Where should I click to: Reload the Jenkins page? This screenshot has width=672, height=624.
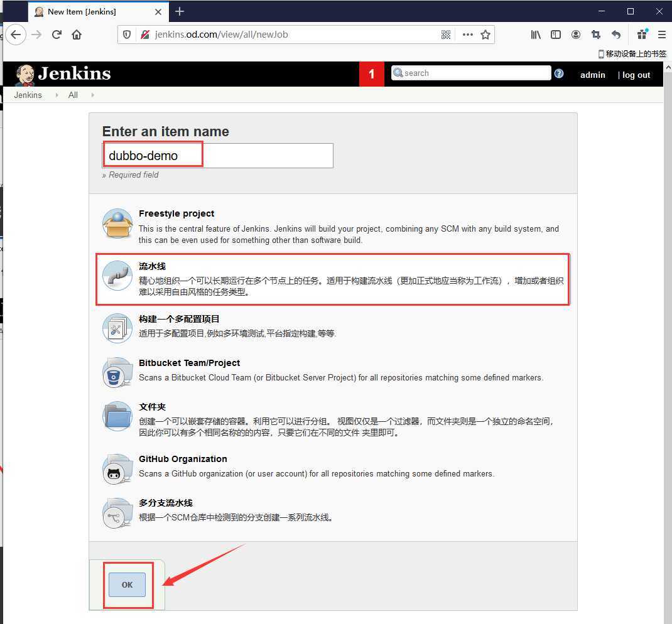coord(57,35)
